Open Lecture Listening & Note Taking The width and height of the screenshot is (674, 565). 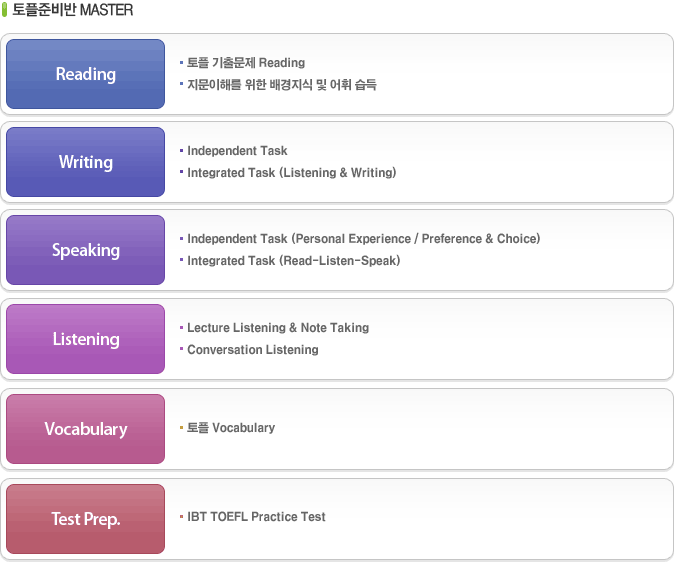click(x=277, y=328)
